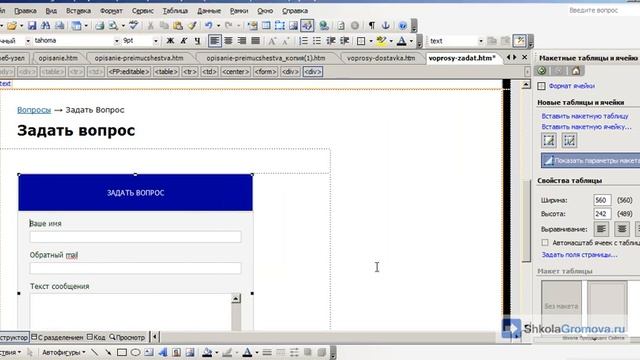Viewport: 640px width, 360px height.
Task: Click the Numbered list icon
Action: click(x=303, y=41)
